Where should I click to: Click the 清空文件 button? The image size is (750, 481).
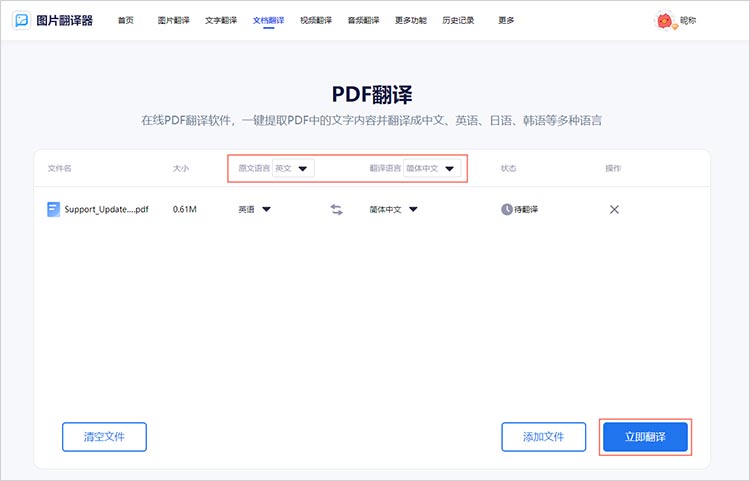tap(104, 437)
